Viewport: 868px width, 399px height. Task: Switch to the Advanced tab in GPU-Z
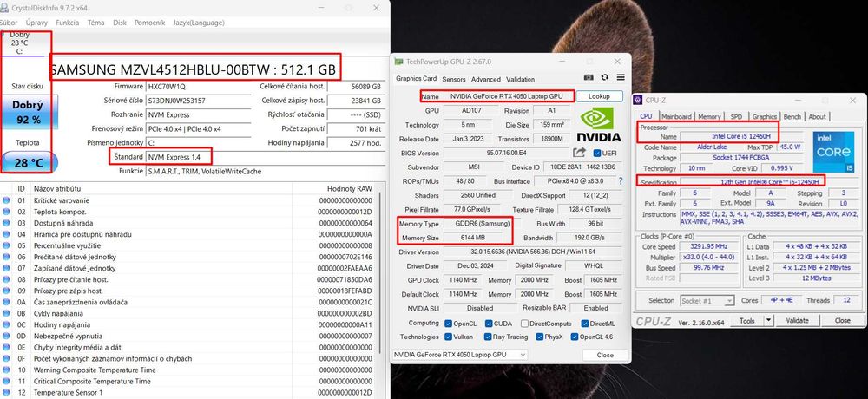[486, 79]
